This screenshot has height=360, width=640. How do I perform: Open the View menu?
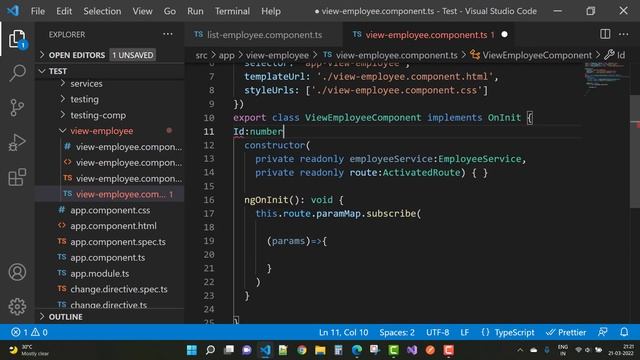pyautogui.click(x=142, y=11)
